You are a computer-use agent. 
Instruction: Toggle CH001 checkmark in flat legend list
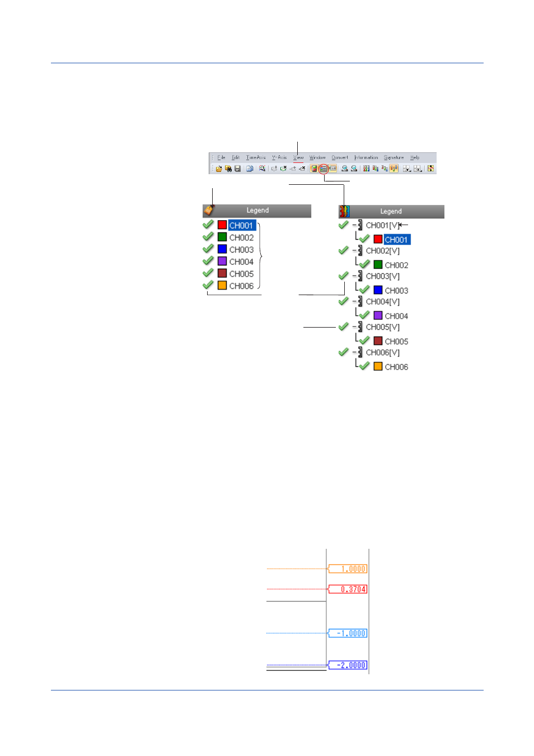208,225
